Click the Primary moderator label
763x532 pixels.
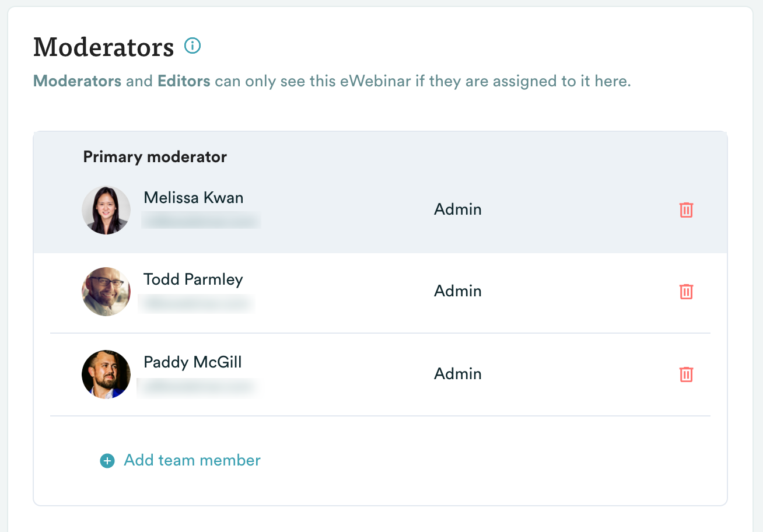tap(155, 157)
